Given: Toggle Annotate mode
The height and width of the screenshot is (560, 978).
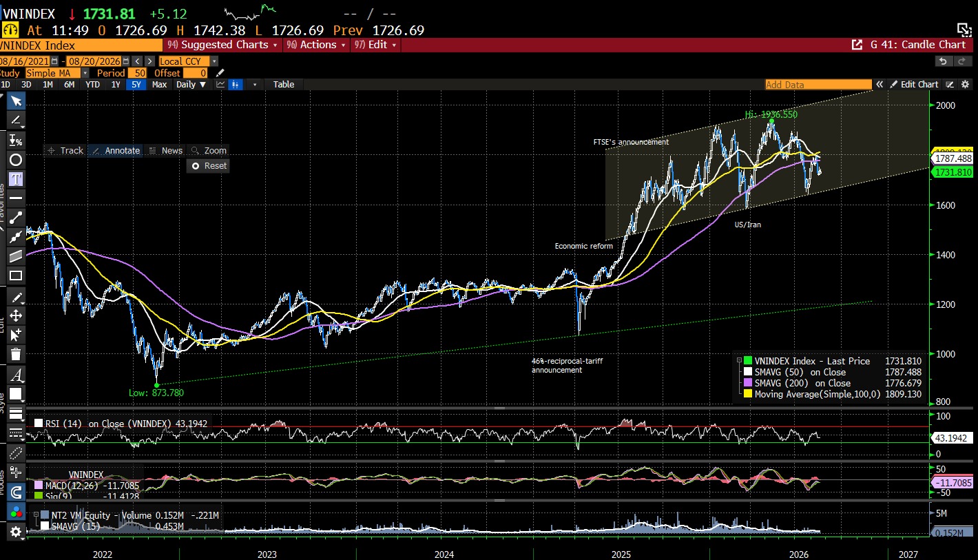Looking at the screenshot, I should point(116,150).
